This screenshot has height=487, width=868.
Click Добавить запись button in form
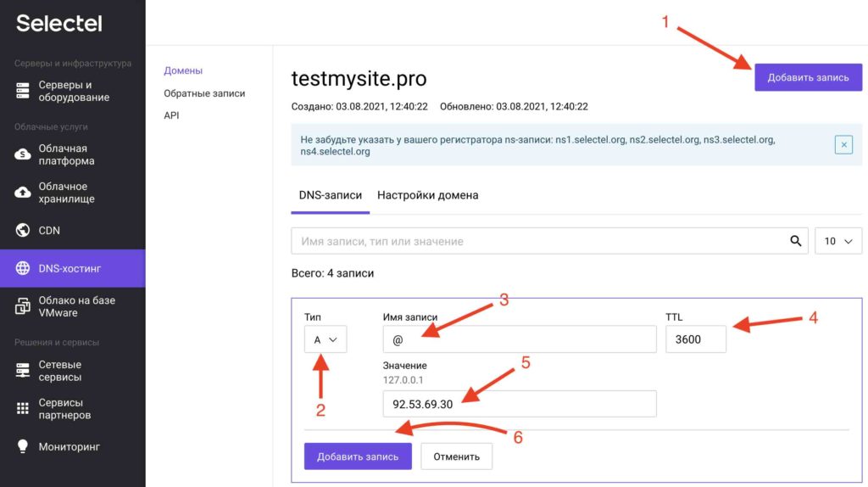pyautogui.click(x=358, y=456)
